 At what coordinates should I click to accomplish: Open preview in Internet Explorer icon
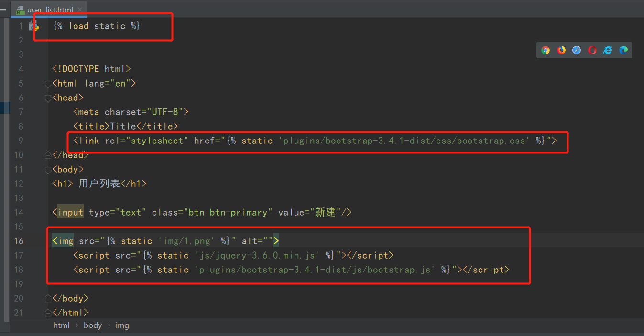608,50
